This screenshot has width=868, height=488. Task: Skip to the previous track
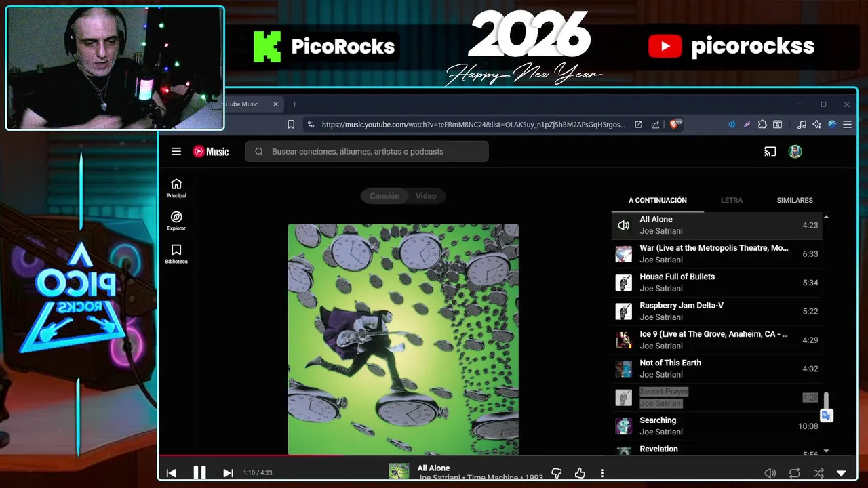point(172,473)
